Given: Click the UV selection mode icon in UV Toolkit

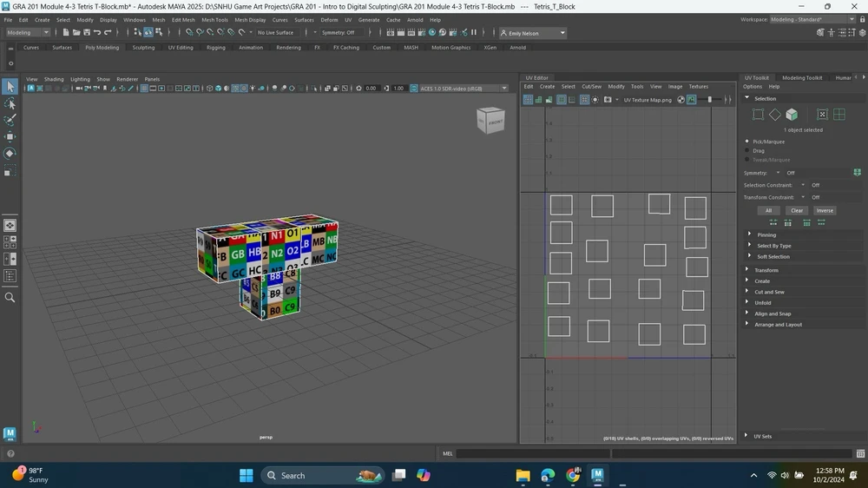Looking at the screenshot, I should [822, 114].
